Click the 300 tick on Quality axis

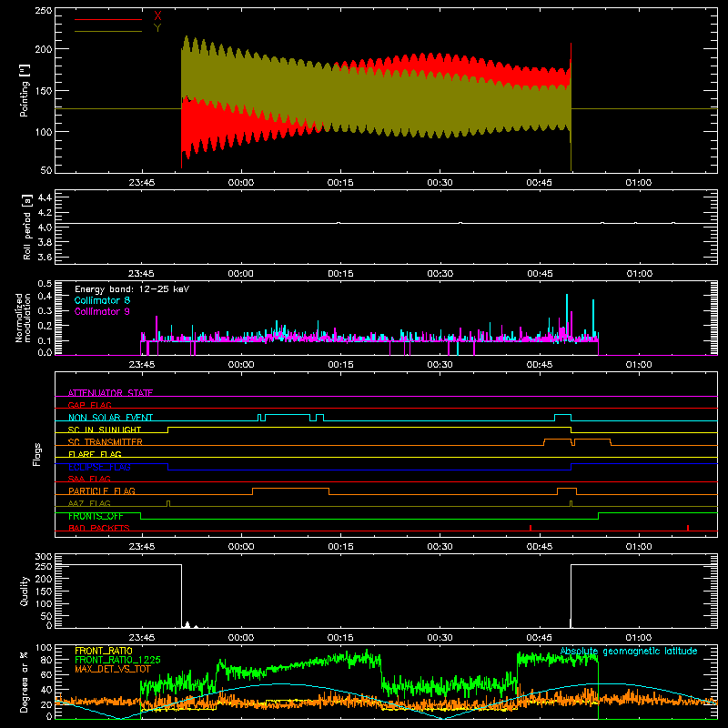click(x=44, y=557)
